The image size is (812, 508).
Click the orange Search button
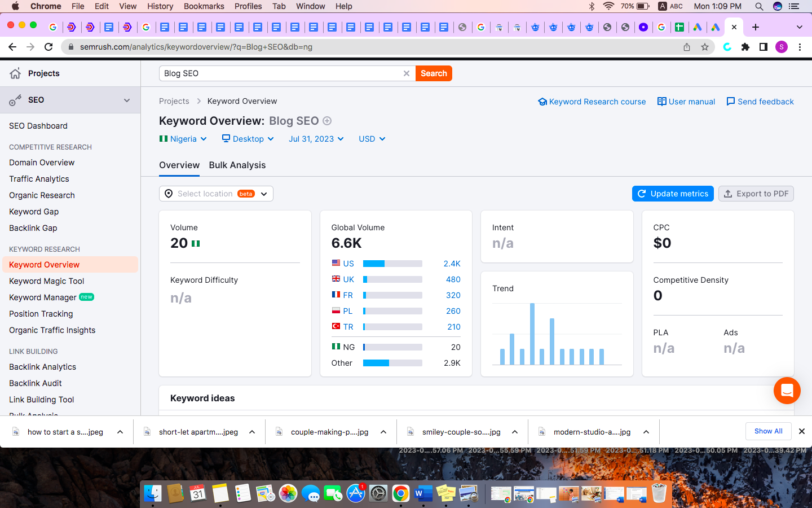(434, 73)
